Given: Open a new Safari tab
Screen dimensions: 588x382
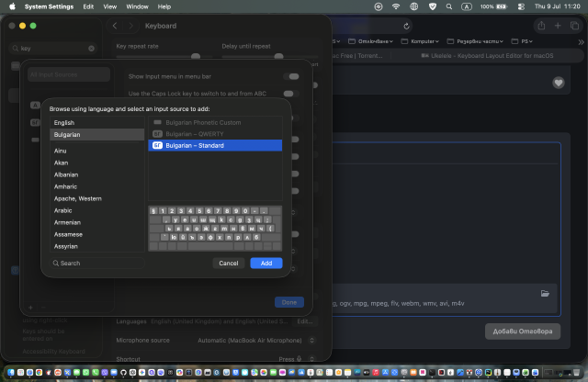Looking at the screenshot, I should (558, 26).
